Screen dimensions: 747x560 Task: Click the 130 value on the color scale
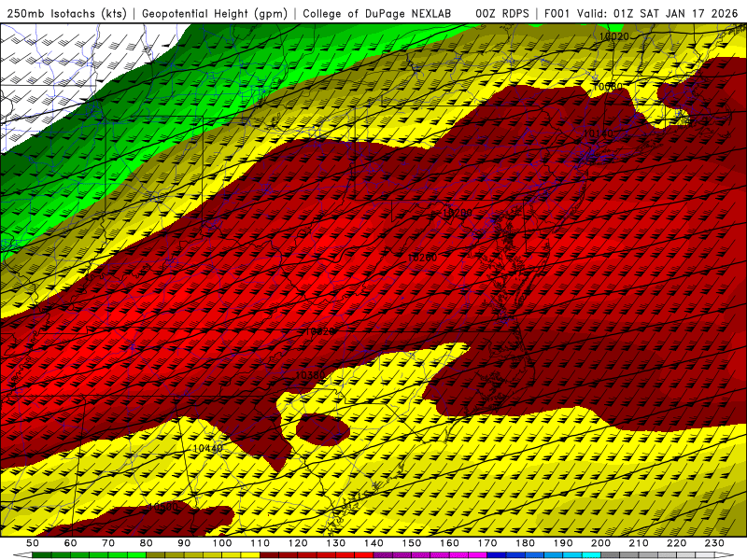click(x=336, y=543)
